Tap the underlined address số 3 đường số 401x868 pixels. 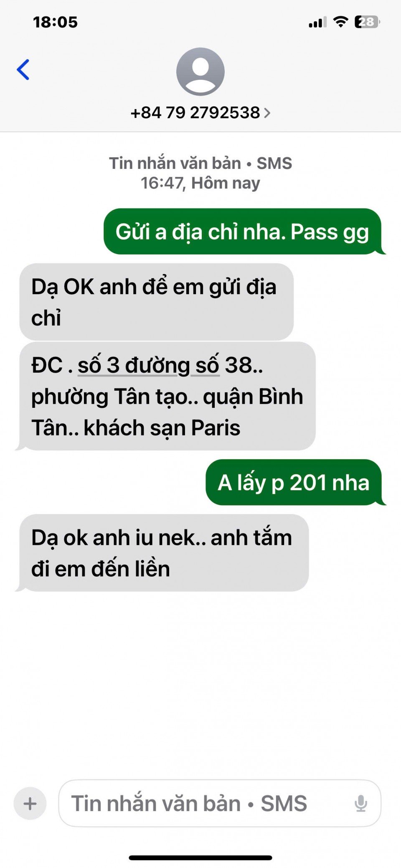pos(148,365)
